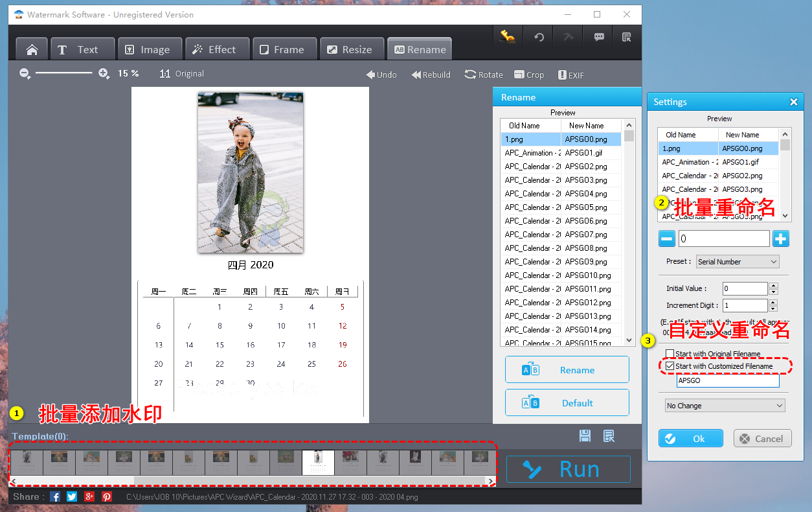Click New Name column header in Settings preview
This screenshot has height=512, width=812.
click(x=749, y=135)
